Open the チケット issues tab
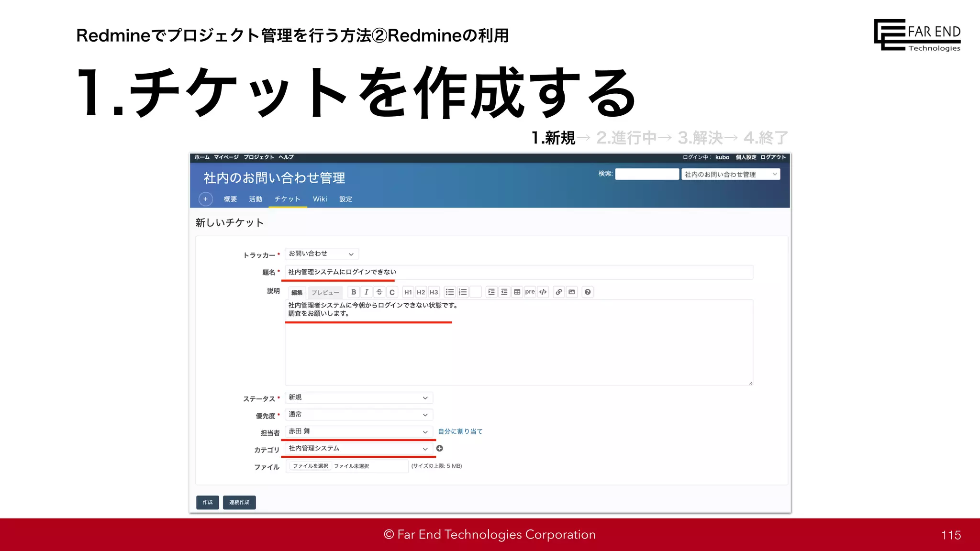This screenshot has height=551, width=980. coord(288,199)
